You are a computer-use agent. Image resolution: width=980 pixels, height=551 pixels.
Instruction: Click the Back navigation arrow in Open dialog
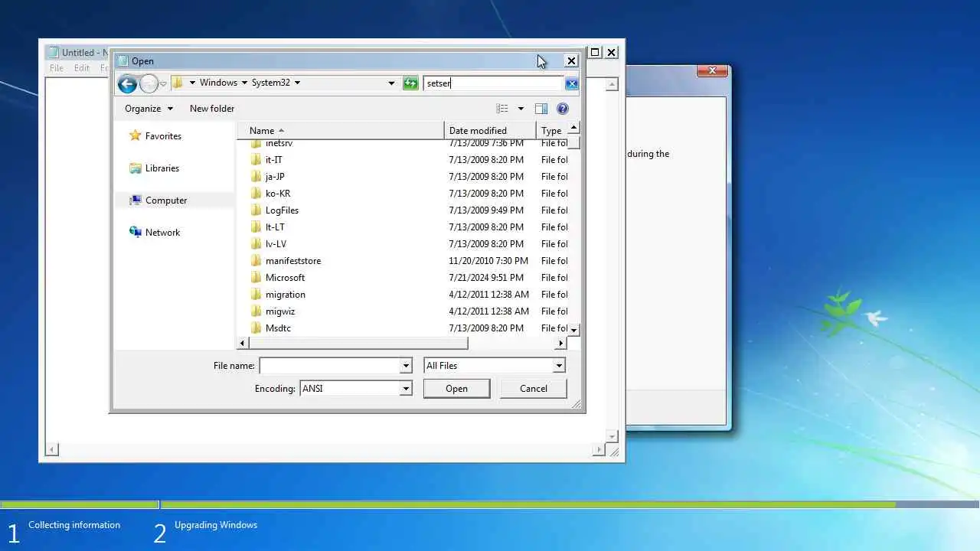pos(127,83)
